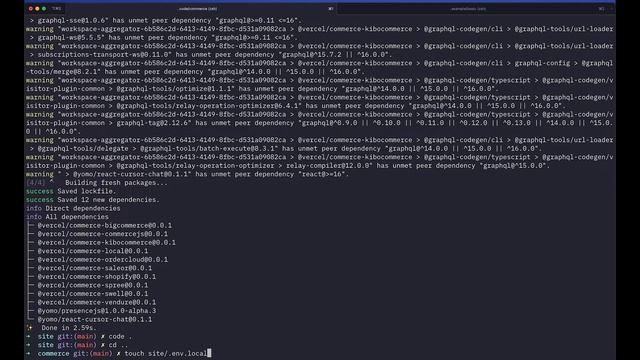Click the '@vercel/commerce-ordercloud@0.0.1' line
Screen dimensions: 640x360
(102, 260)
